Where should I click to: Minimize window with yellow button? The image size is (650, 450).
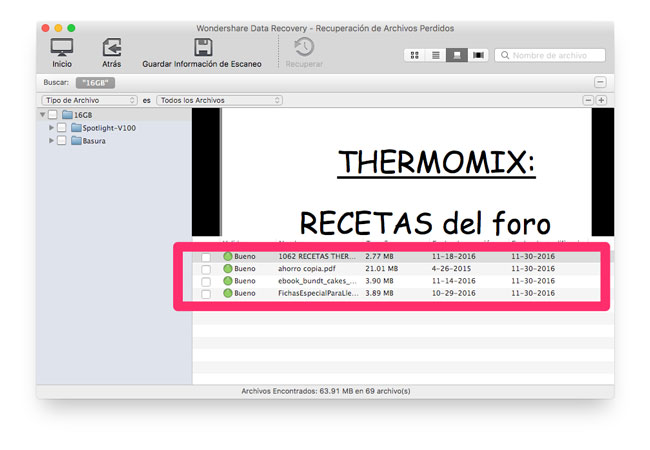click(x=58, y=28)
